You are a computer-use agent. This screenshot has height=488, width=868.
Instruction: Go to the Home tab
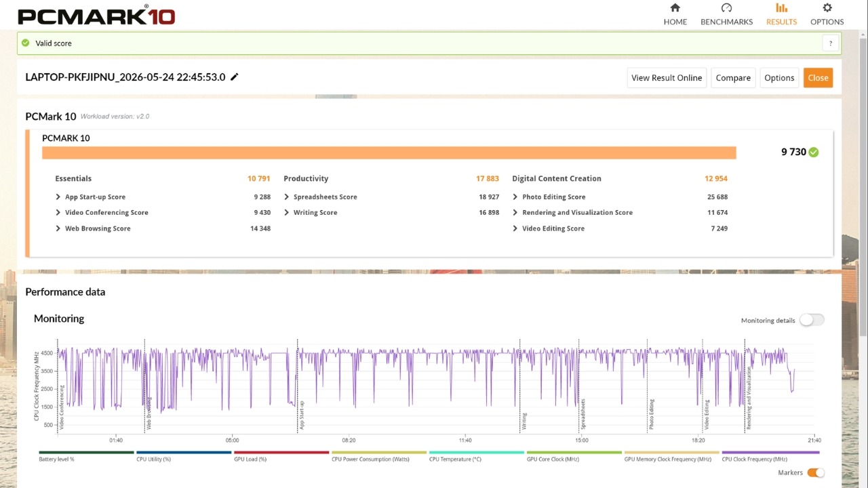pyautogui.click(x=675, y=14)
